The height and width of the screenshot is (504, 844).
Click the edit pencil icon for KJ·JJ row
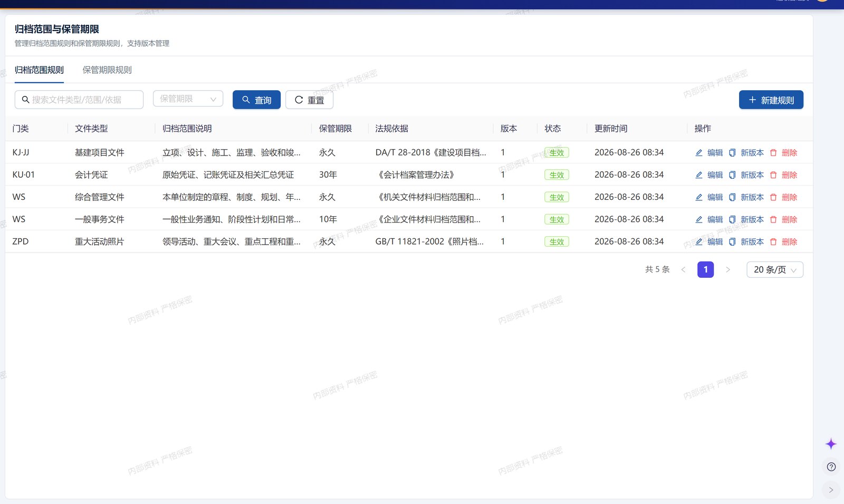coord(699,153)
